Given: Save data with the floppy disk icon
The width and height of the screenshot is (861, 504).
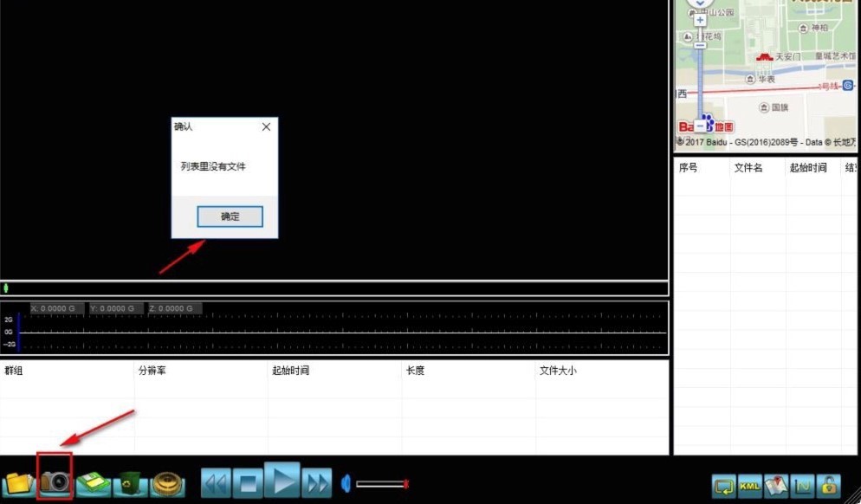Looking at the screenshot, I should tap(91, 483).
